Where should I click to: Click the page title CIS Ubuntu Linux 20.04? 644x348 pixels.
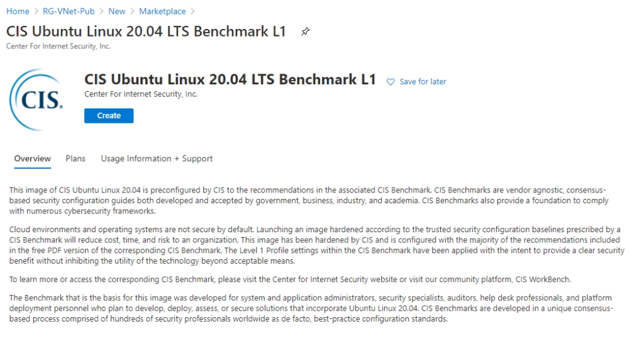[146, 31]
